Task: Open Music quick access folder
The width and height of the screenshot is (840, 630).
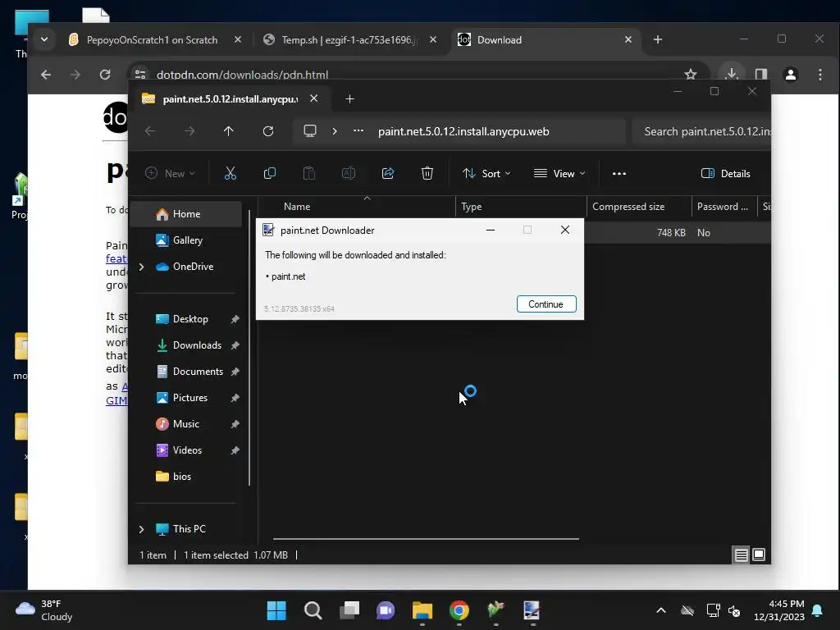Action: (x=186, y=424)
